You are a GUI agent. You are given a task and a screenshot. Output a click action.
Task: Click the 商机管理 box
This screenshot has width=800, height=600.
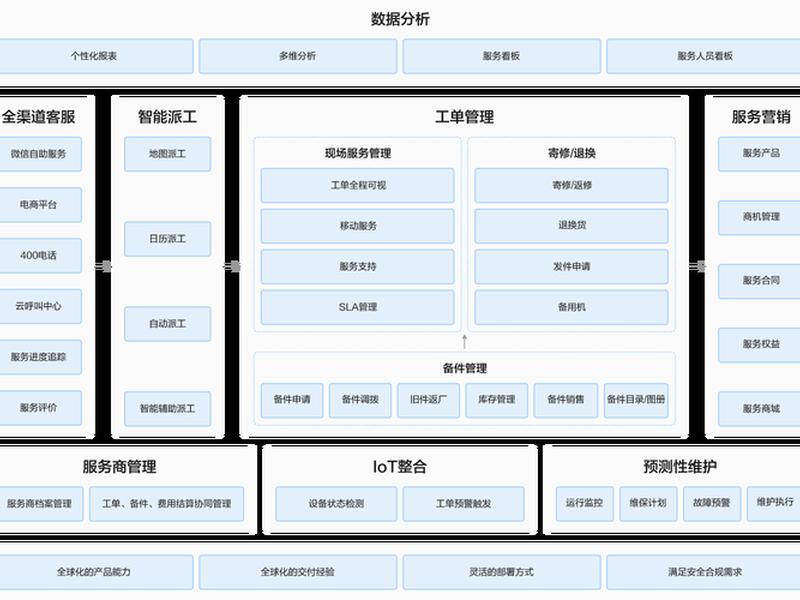point(760,217)
